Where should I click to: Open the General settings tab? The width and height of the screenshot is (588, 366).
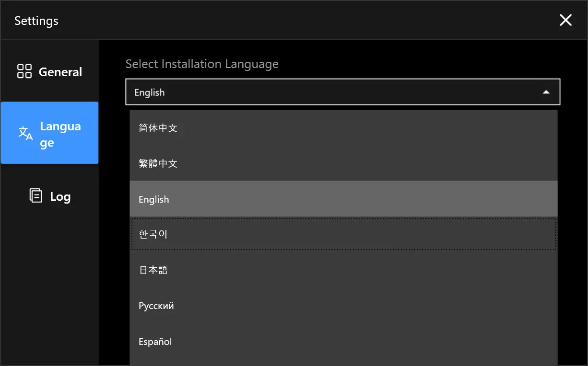(50, 72)
